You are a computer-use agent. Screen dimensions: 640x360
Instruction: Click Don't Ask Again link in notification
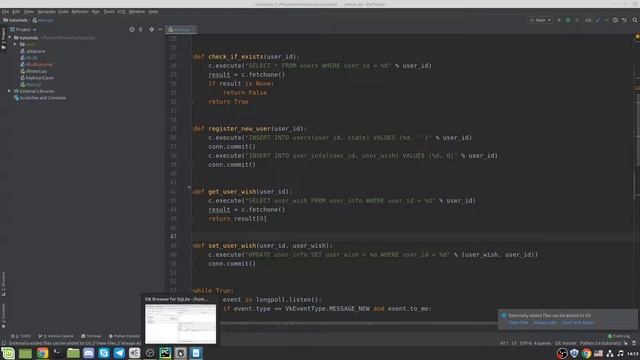pyautogui.click(x=578, y=322)
